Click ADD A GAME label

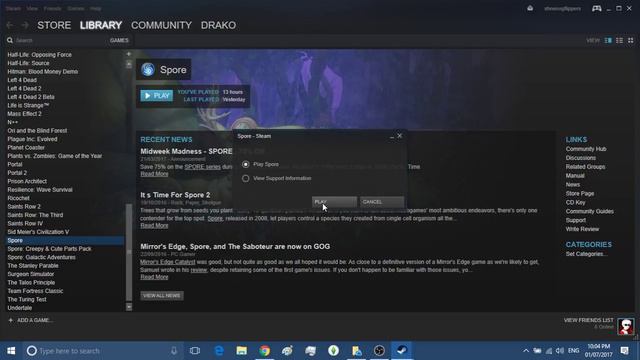(34, 320)
